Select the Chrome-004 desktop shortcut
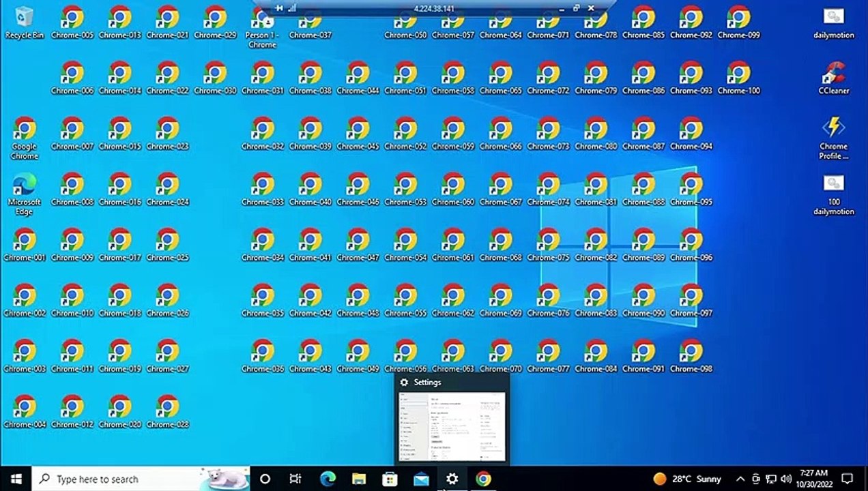868x491 pixels. click(25, 411)
